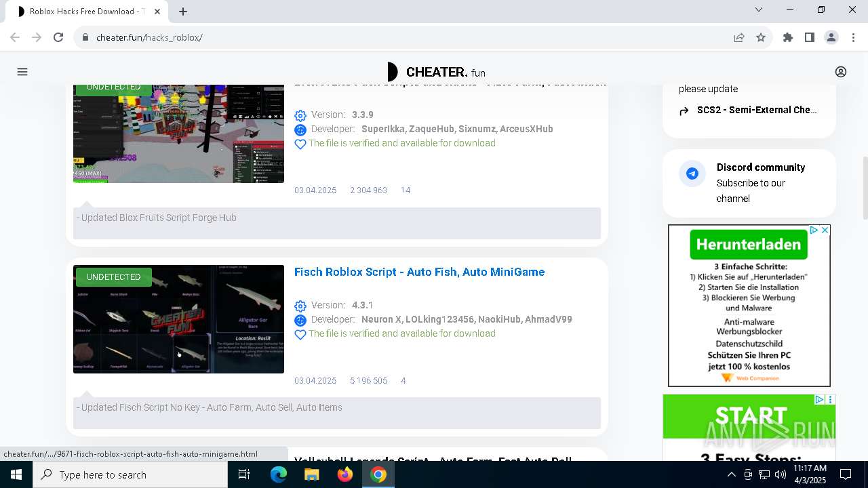Screen dimensions: 868x488
Task: Open AdChoices info on the Herunterladen ad
Action: (x=814, y=230)
